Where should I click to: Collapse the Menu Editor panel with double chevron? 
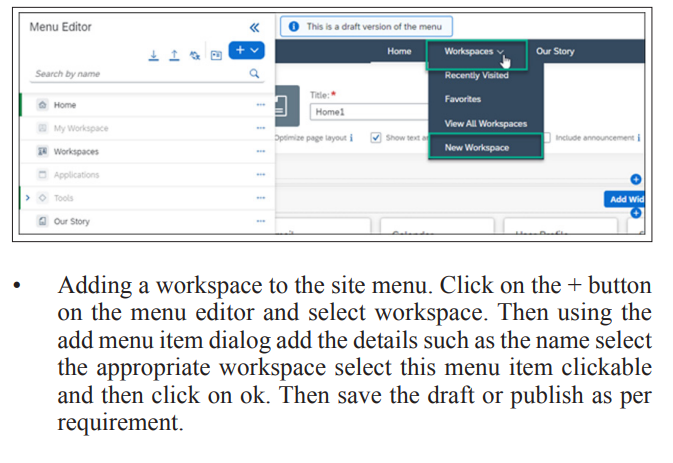255,28
